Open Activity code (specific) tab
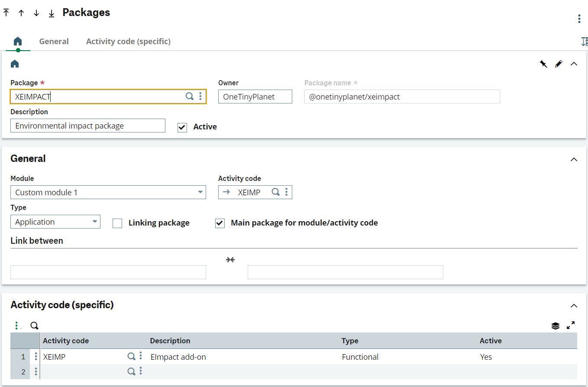Image resolution: width=588 pixels, height=387 pixels. click(x=128, y=42)
